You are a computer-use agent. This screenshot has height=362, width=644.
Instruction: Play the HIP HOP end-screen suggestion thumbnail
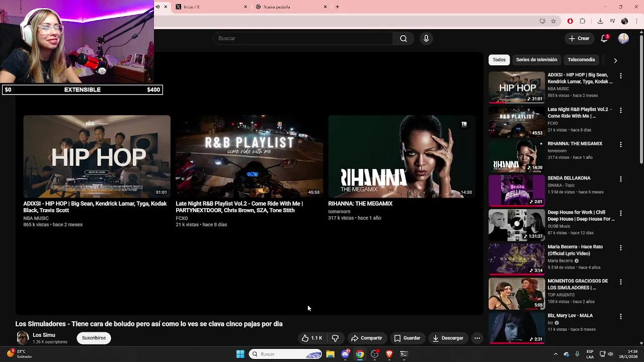point(97,156)
